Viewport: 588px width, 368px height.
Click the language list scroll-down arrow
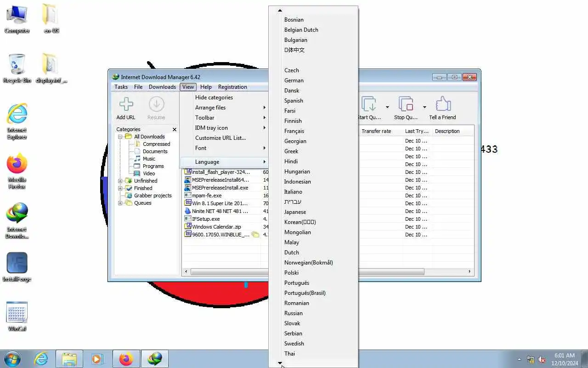[x=280, y=363]
